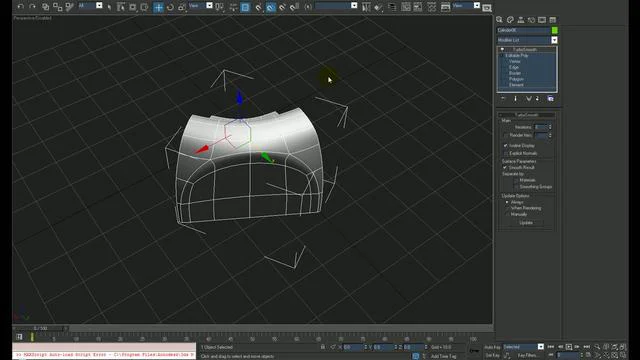Viewport: 640px width, 360px height.
Task: Open the Modifier List dropdown
Action: click(x=527, y=40)
